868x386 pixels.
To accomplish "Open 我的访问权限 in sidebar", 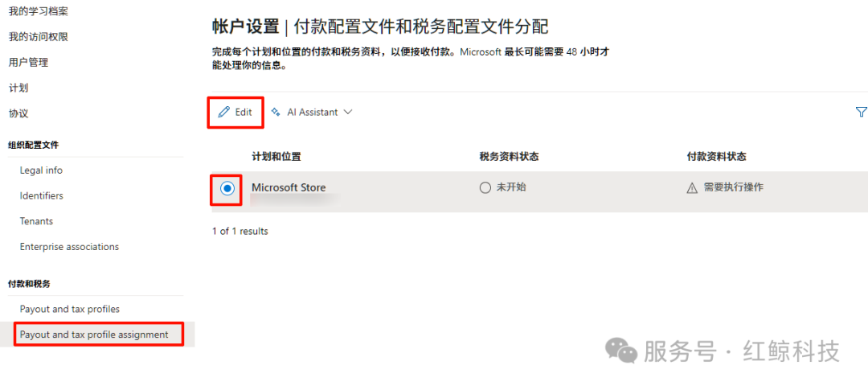I will (39, 37).
